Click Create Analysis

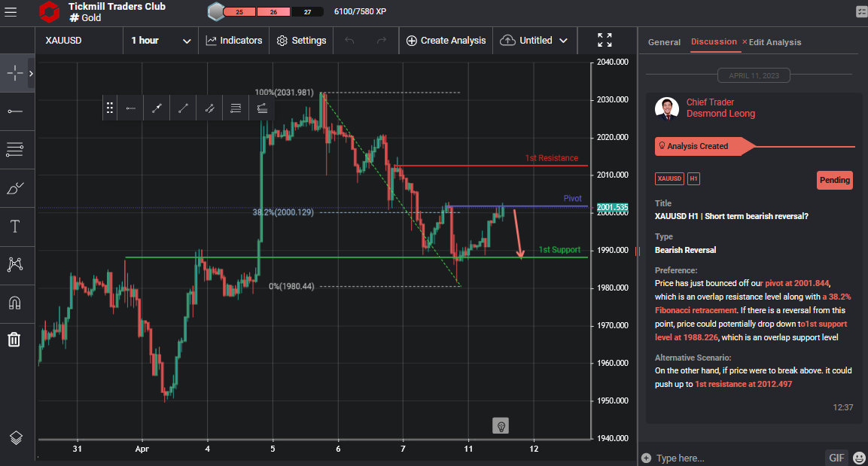[x=446, y=41]
